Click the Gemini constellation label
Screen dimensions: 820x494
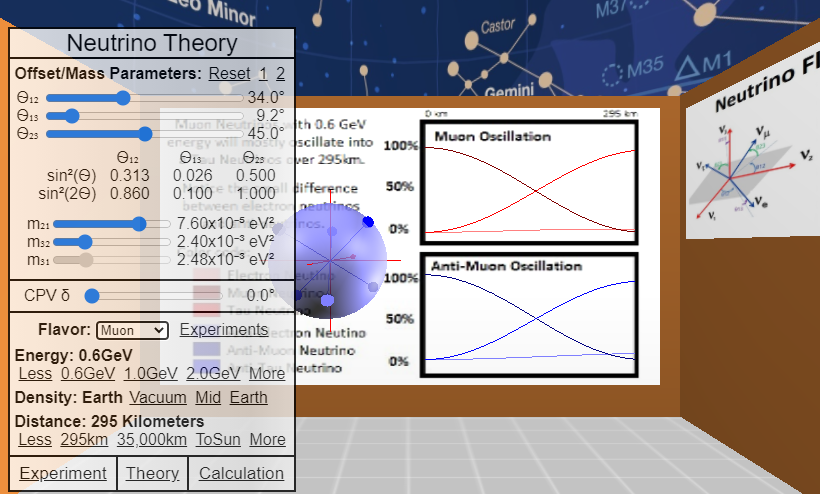(x=509, y=90)
